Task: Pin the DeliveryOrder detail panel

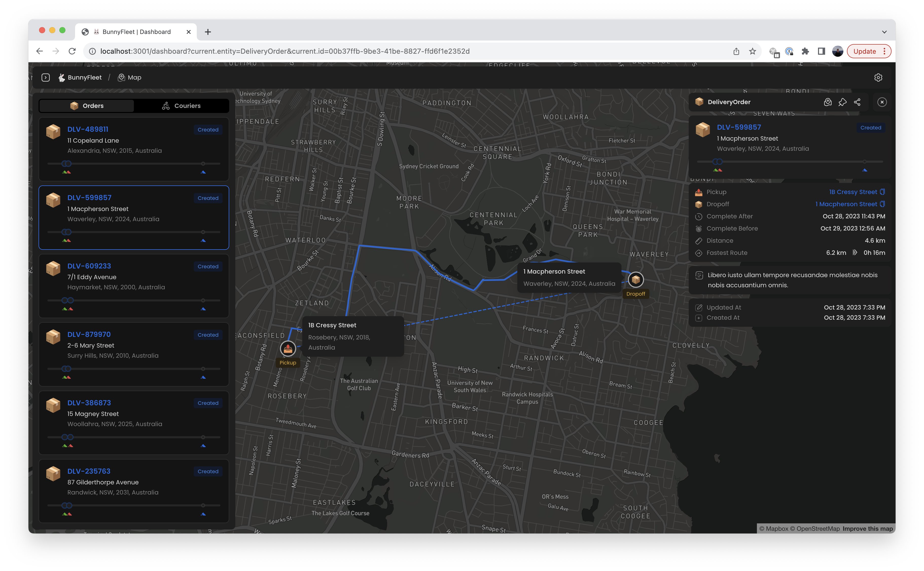Action: 842,102
